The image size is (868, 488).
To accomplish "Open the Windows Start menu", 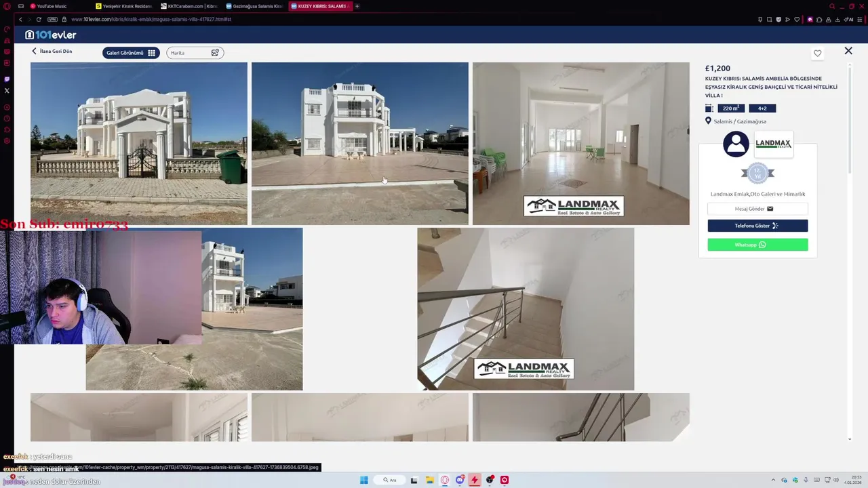I will [x=363, y=480].
